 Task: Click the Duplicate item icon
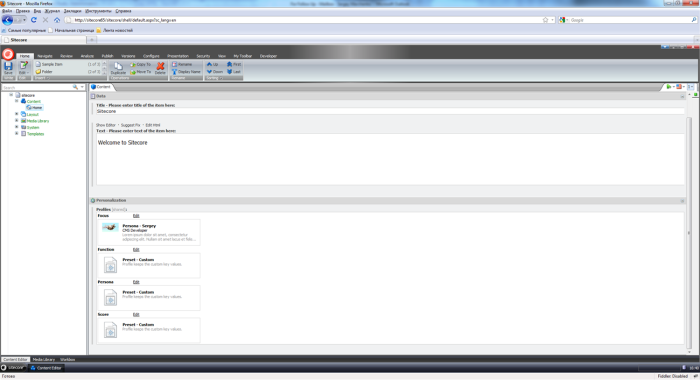pyautogui.click(x=118, y=68)
